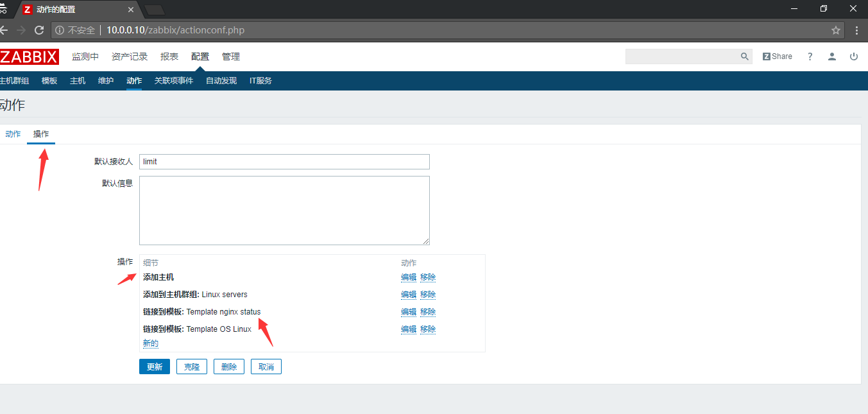Open the 监测中 top menu
The height and width of the screenshot is (414, 868).
(x=85, y=56)
